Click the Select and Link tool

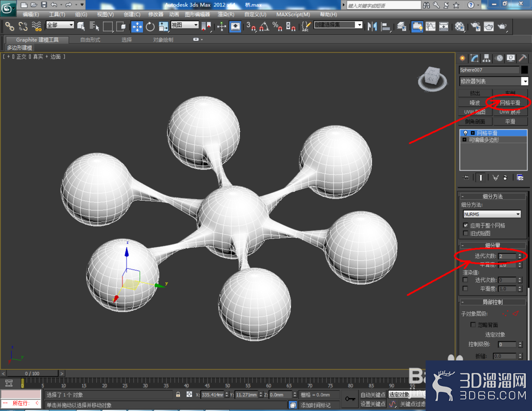[10, 26]
